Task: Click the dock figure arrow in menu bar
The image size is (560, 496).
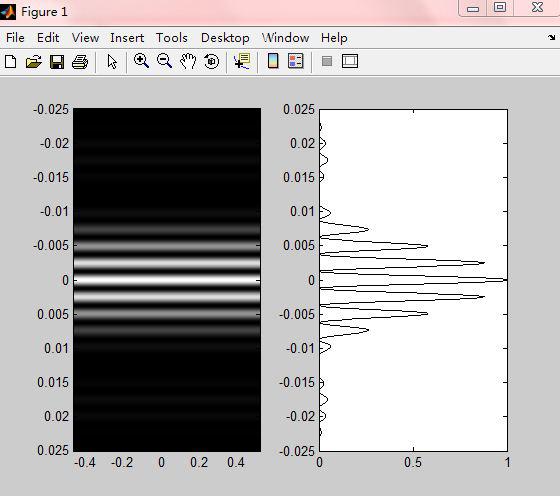Action: (x=552, y=37)
